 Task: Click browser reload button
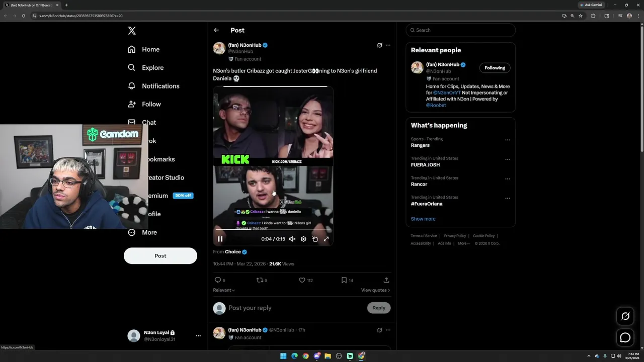point(23,16)
